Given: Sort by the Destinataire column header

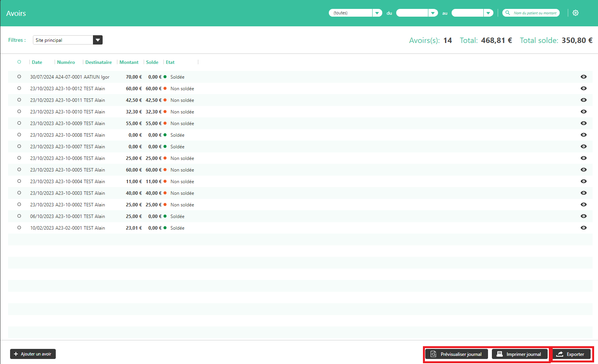Looking at the screenshot, I should pos(98,62).
